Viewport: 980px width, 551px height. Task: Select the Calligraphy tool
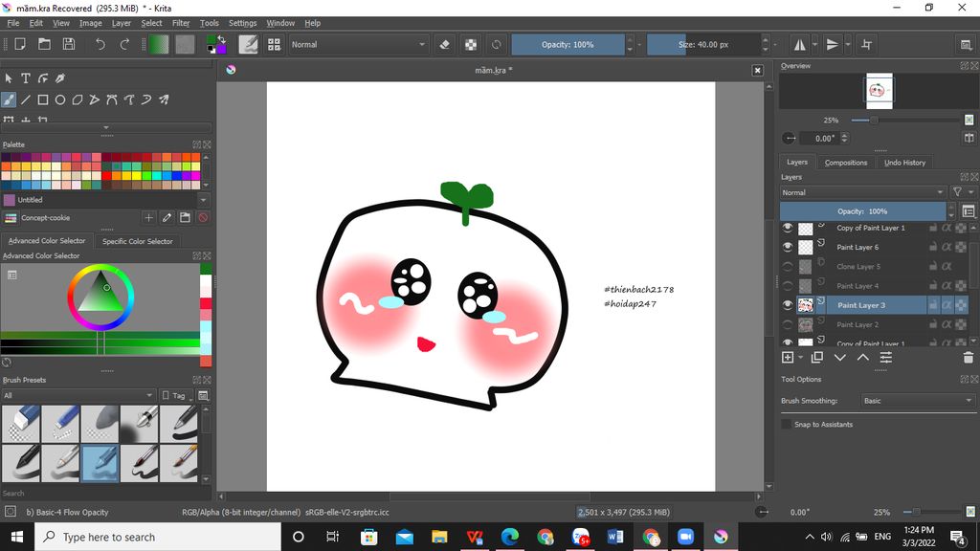[x=60, y=78]
